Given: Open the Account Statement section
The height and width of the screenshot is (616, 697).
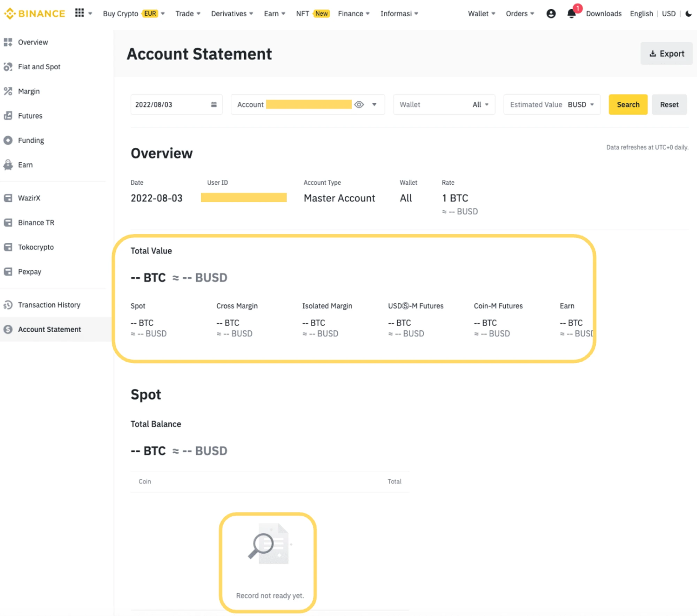Looking at the screenshot, I should (x=49, y=329).
